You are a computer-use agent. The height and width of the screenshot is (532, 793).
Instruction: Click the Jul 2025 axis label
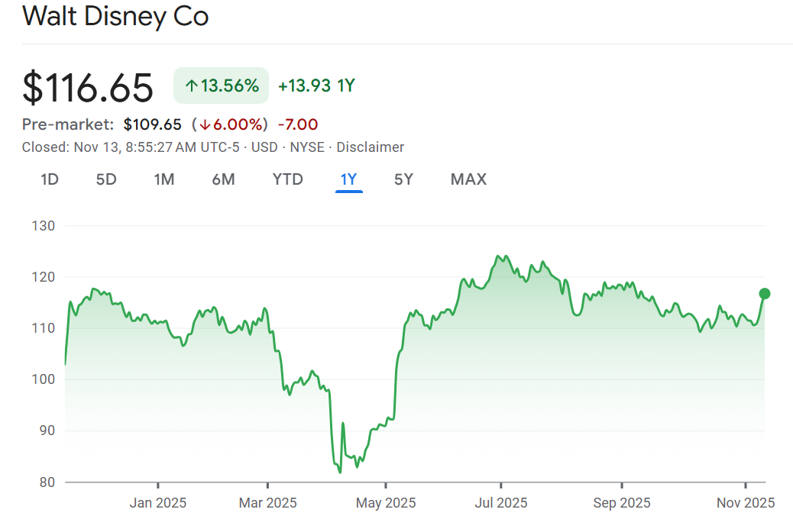pos(501,503)
